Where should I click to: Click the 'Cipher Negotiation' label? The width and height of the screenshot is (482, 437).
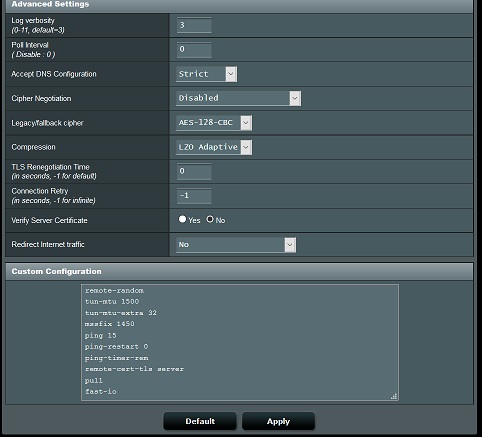point(41,99)
